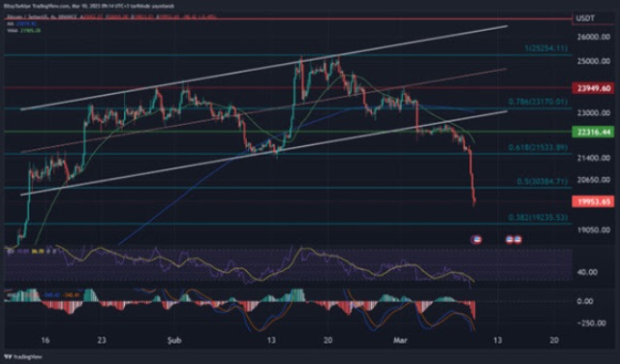Select the 0.618(21533.89) Fibonacci level

539,147
